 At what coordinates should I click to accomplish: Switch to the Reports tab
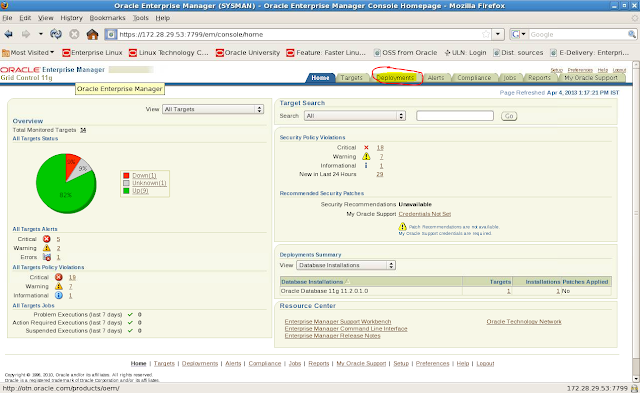[x=539, y=78]
